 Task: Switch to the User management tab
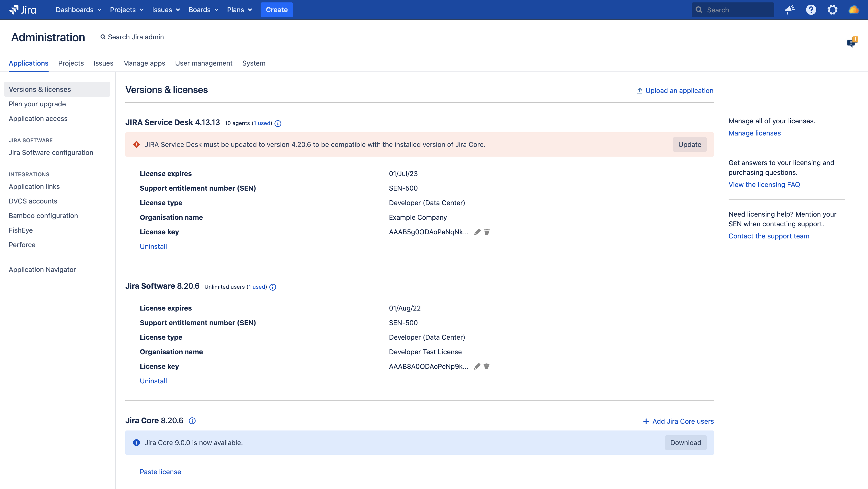click(204, 63)
